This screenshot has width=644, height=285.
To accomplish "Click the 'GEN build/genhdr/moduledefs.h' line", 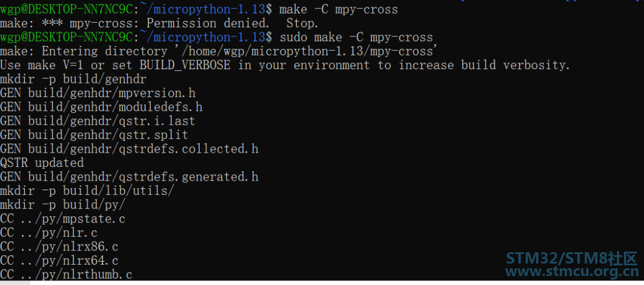I will click(x=101, y=107).
